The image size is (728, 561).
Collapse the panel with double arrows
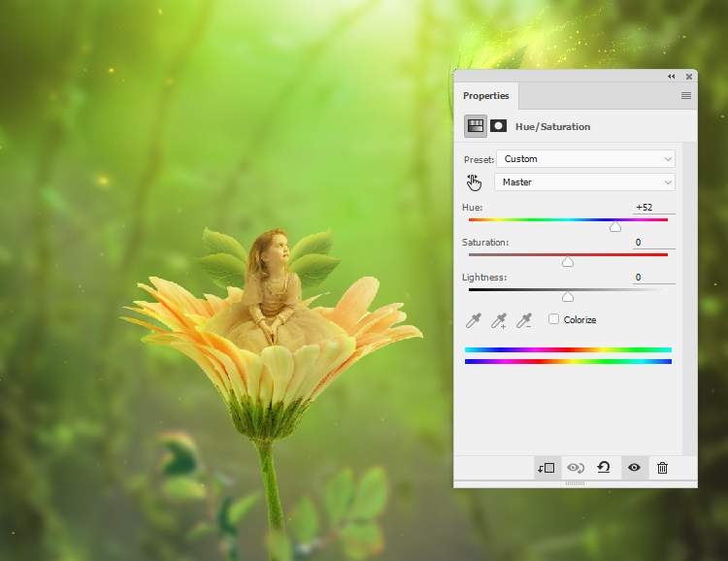pos(672,77)
